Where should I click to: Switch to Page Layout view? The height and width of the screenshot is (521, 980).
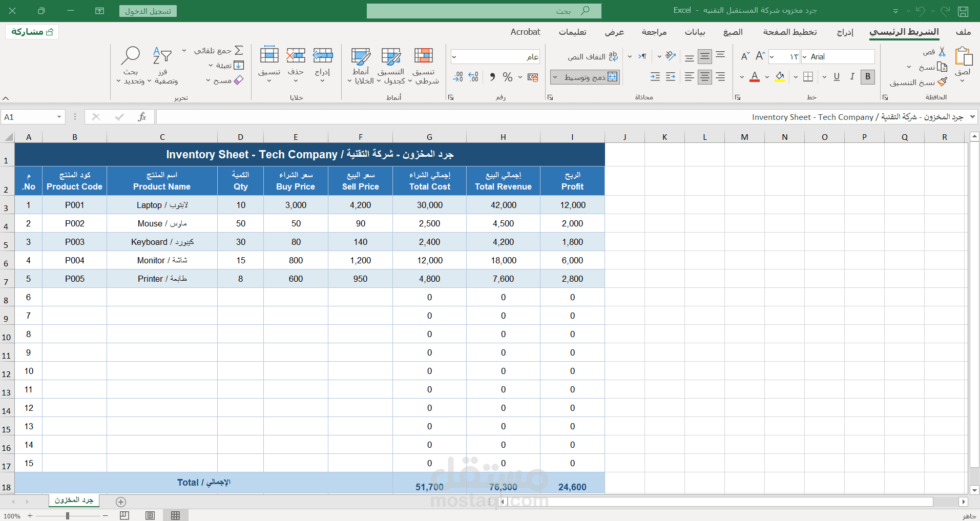150,515
